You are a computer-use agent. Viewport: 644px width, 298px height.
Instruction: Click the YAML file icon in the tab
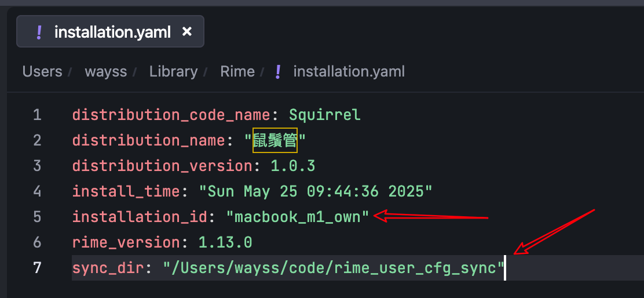pyautogui.click(x=39, y=32)
